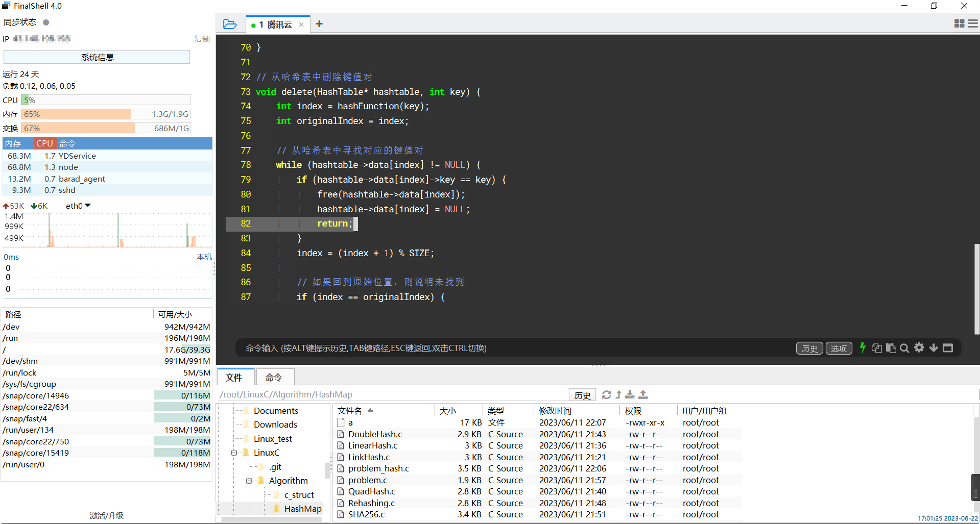Select the 腾讯云 session tab
This screenshot has width=980, height=524.
(x=279, y=24)
